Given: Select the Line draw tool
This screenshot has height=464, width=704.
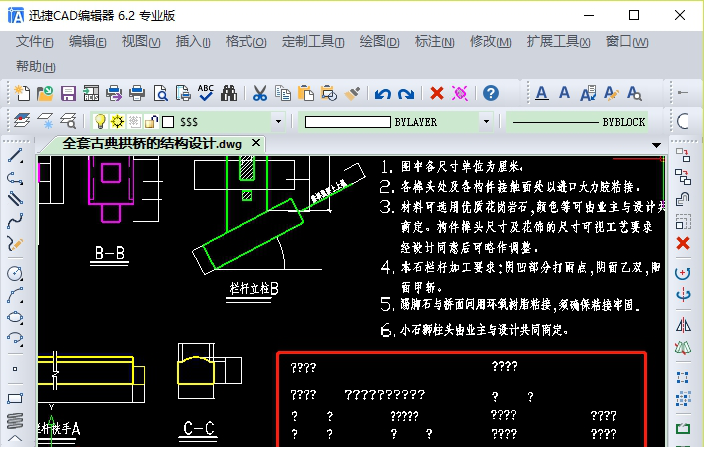Looking at the screenshot, I should coord(15,156).
